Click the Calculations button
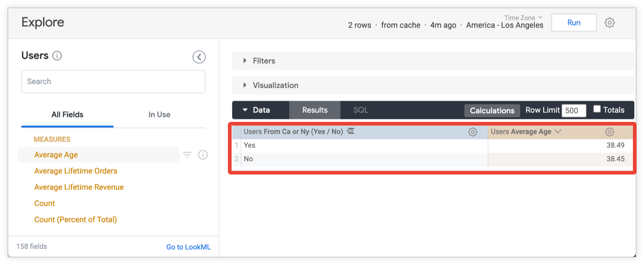 click(492, 111)
